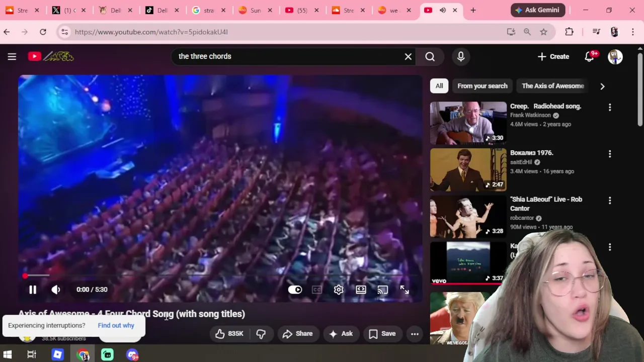Open options for Shia LaBeouf Live video
The height and width of the screenshot is (362, 644).
[x=610, y=201]
